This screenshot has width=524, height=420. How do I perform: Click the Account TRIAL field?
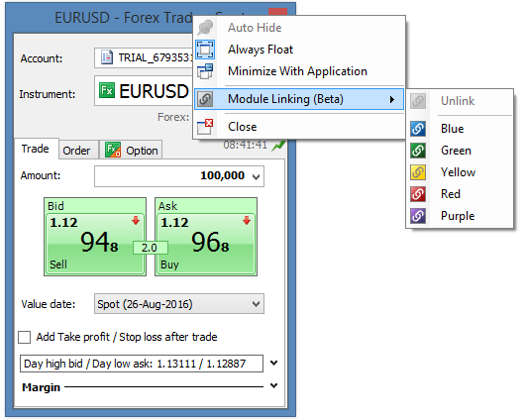pos(144,58)
